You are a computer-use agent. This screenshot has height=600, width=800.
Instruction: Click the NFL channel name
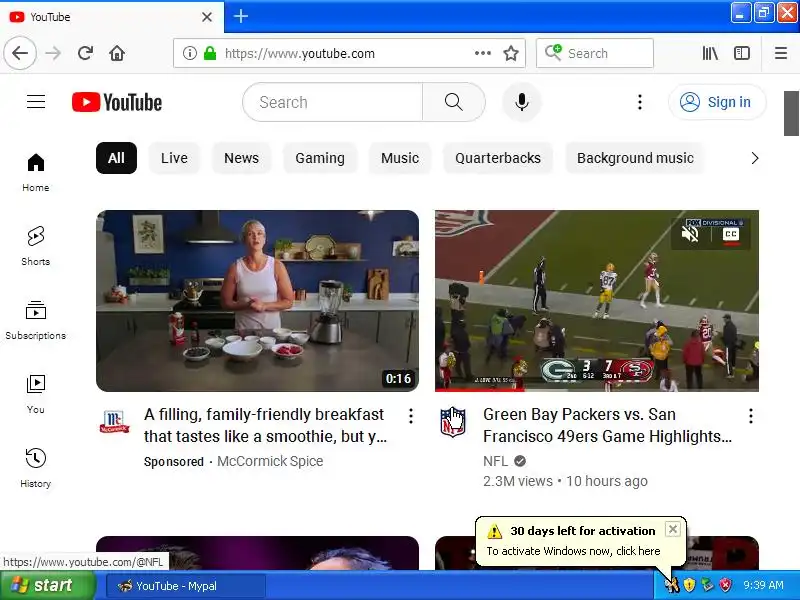click(x=495, y=461)
